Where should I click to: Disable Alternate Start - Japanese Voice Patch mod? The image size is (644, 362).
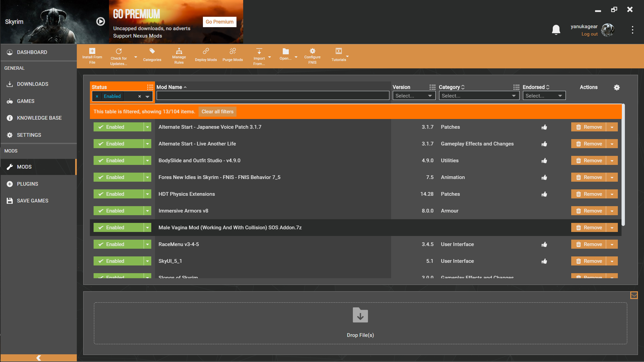118,127
